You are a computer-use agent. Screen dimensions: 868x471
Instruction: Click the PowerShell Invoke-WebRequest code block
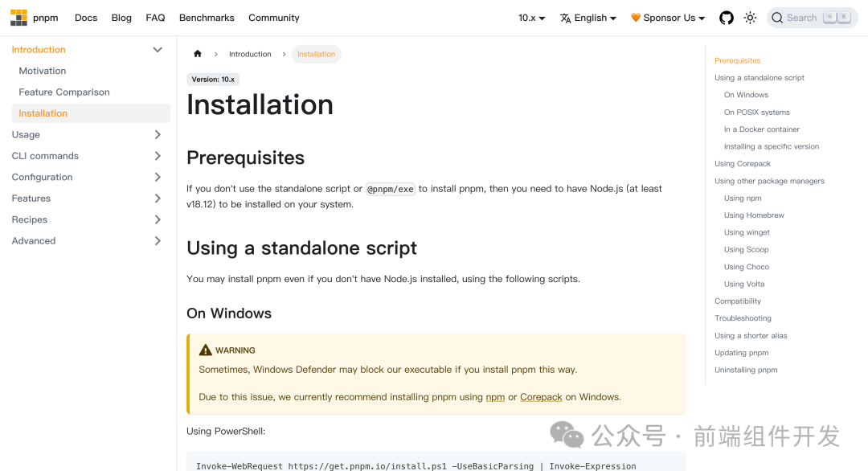click(x=436, y=461)
